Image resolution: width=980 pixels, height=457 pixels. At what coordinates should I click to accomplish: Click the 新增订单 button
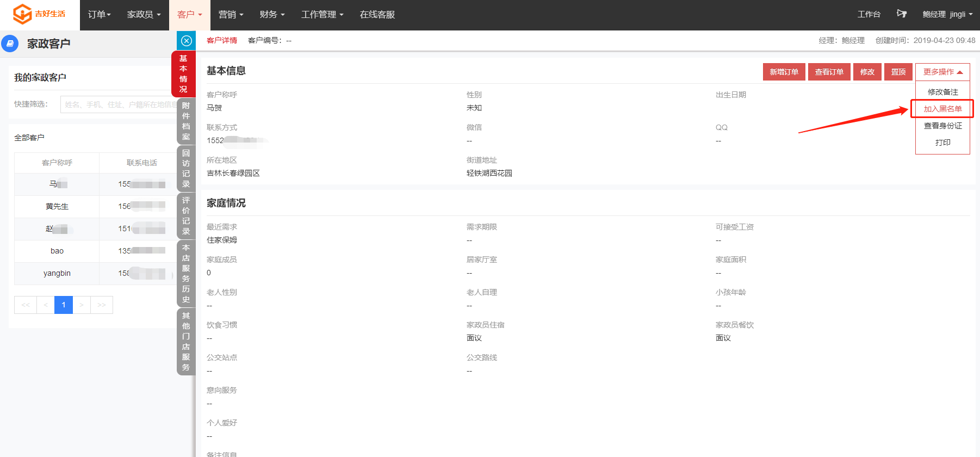tap(784, 72)
